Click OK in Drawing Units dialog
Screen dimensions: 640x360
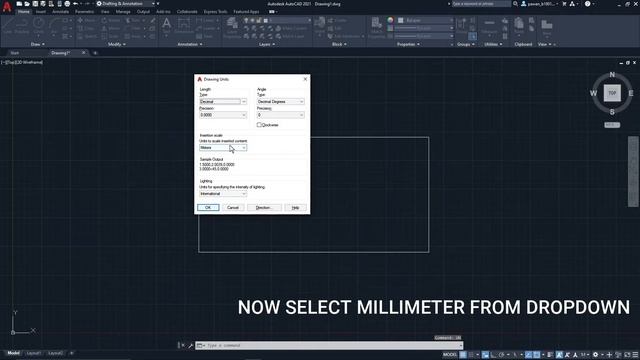point(208,208)
